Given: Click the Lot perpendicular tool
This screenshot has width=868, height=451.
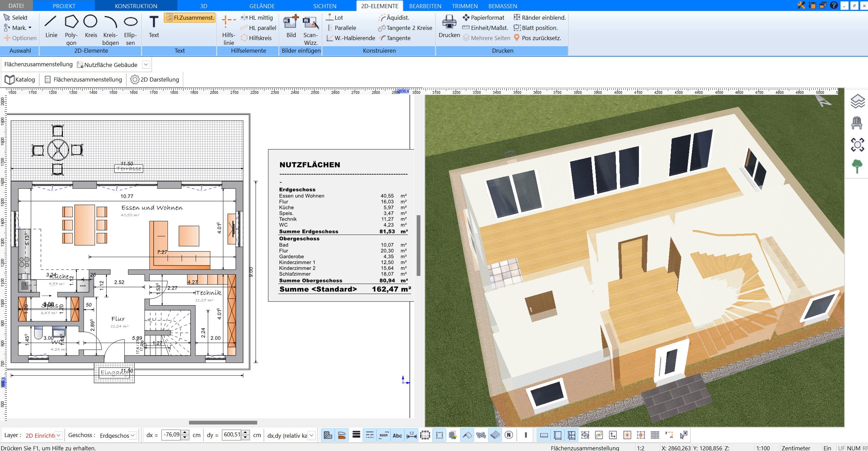Looking at the screenshot, I should (334, 17).
